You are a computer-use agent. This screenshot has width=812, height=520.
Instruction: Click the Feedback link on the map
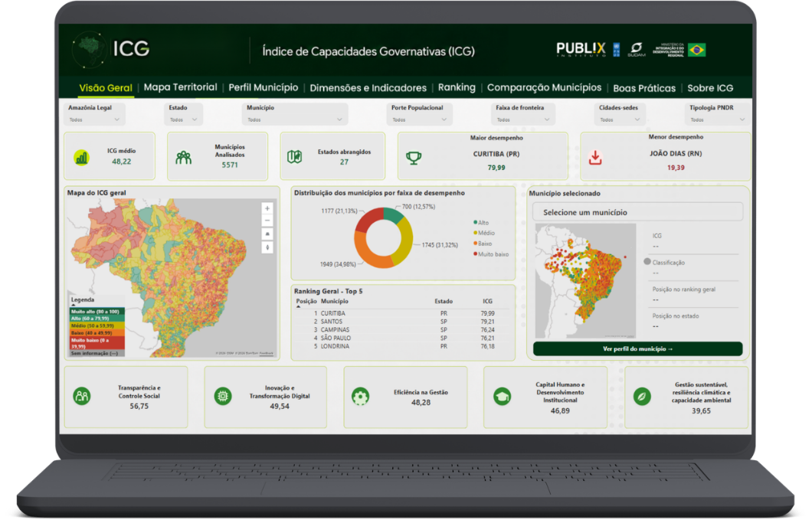click(x=266, y=353)
